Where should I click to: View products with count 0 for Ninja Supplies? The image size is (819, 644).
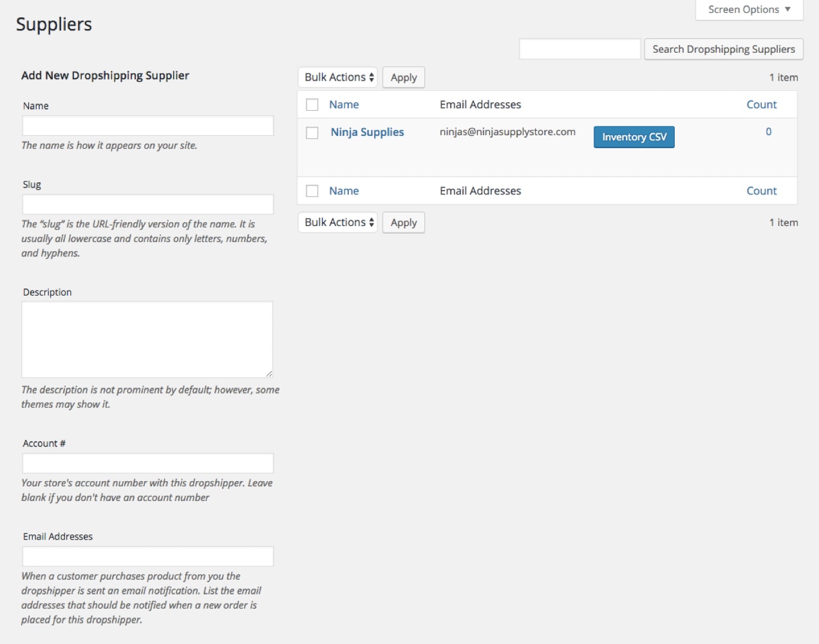[767, 131]
